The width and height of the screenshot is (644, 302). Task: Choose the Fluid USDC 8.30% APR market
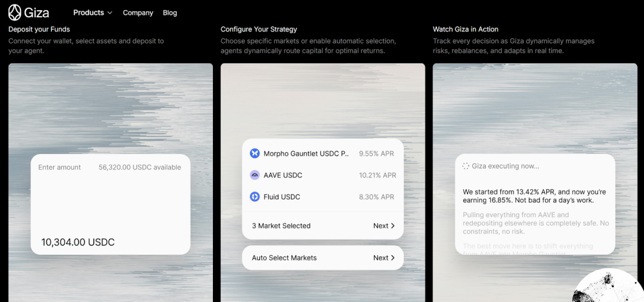322,197
